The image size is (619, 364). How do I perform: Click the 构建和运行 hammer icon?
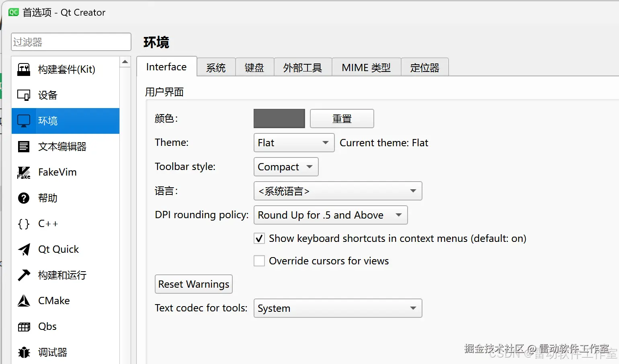click(x=24, y=275)
